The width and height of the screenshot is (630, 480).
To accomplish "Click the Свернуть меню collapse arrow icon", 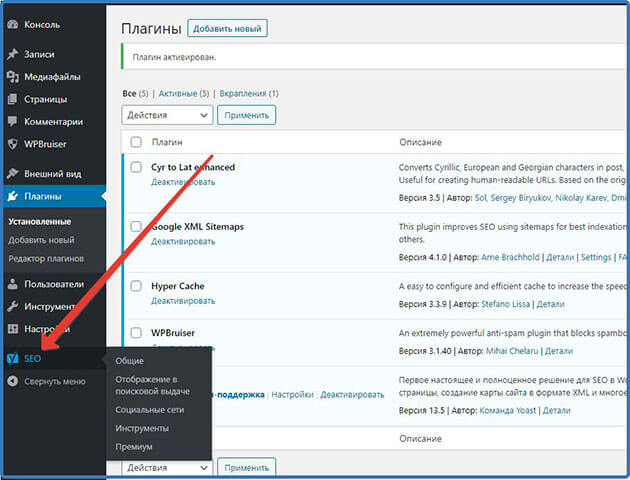I will click(x=13, y=381).
